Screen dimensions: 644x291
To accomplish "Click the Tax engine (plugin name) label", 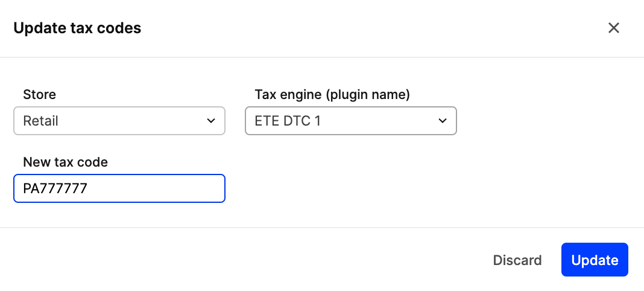I will (332, 94).
